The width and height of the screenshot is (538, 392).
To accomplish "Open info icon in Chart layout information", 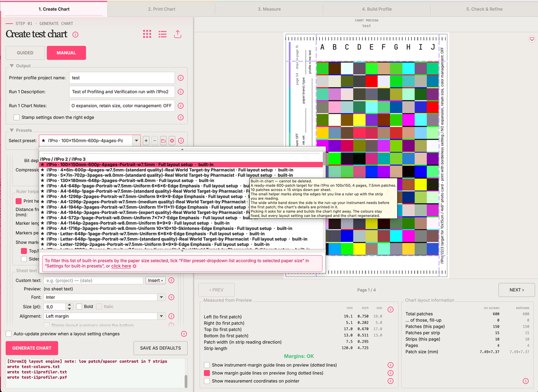I will [525, 381].
